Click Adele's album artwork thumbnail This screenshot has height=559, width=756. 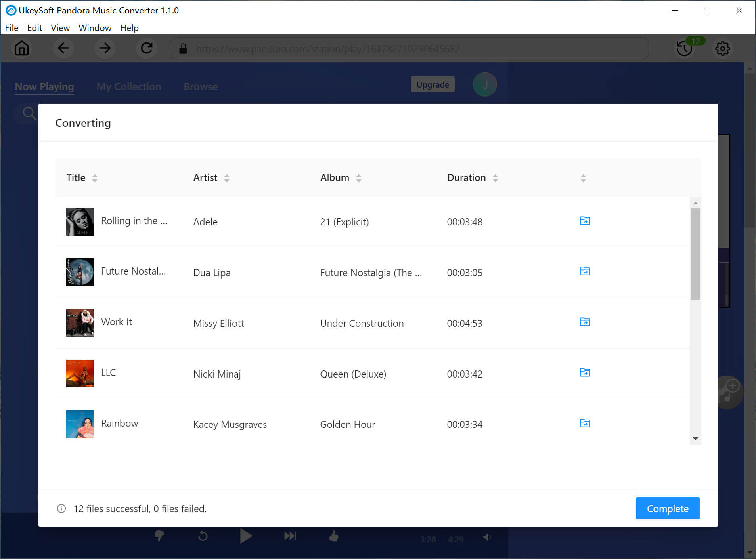(x=80, y=222)
